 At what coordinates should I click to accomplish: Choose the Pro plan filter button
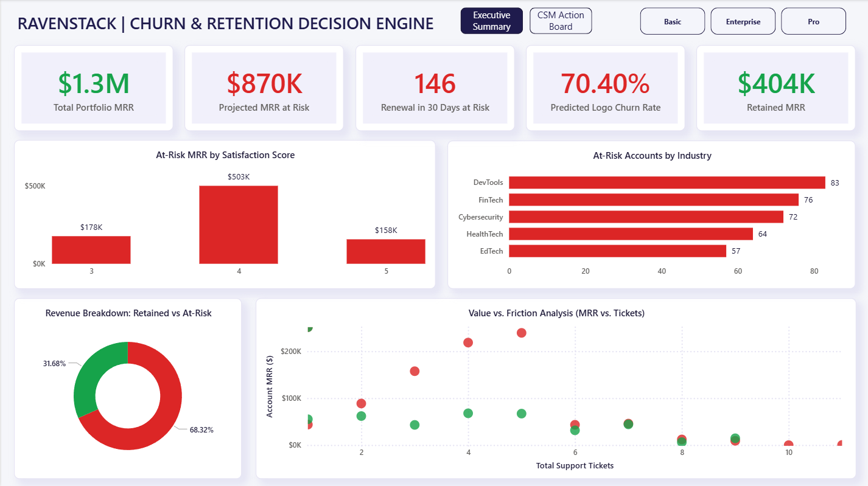(x=814, y=21)
